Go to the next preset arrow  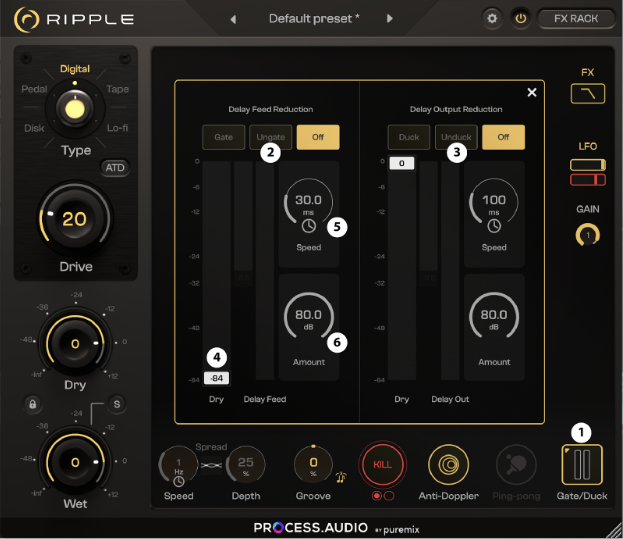coord(390,19)
